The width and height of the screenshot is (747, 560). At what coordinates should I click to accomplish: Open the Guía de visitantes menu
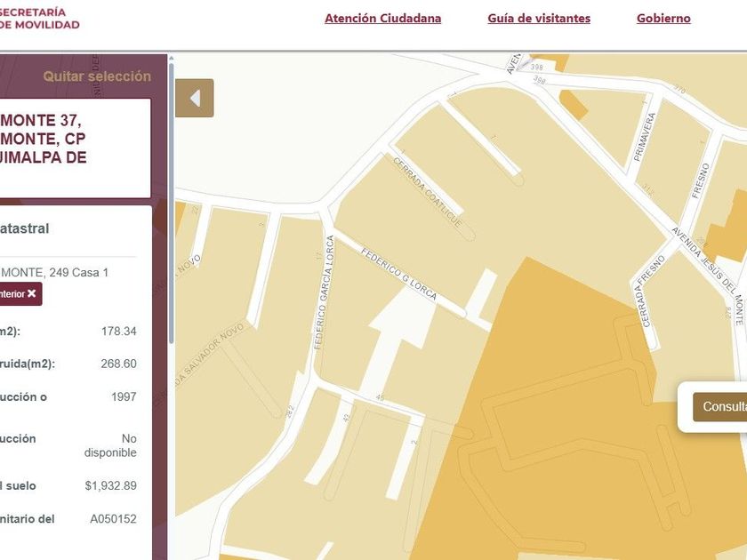click(538, 19)
